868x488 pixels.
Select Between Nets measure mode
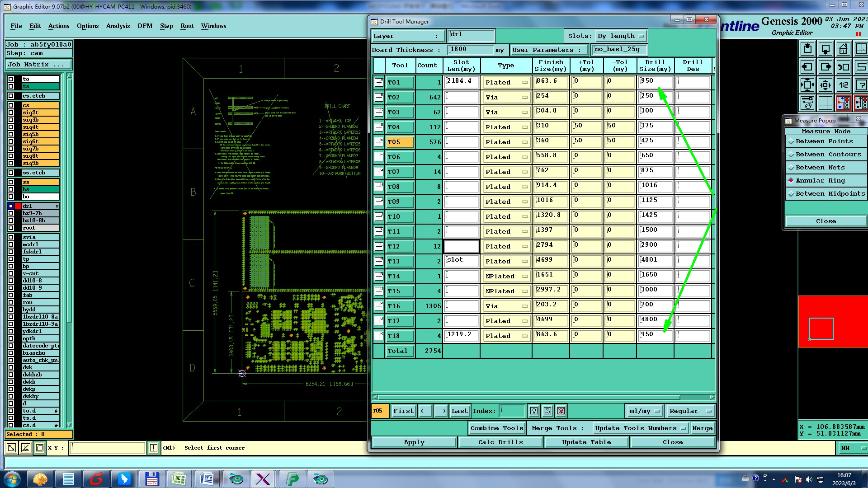pyautogui.click(x=820, y=168)
